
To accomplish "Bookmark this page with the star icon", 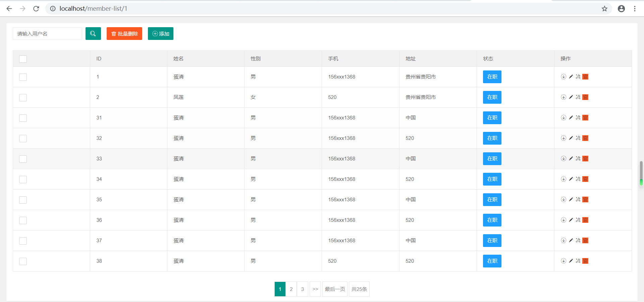I will click(x=604, y=9).
